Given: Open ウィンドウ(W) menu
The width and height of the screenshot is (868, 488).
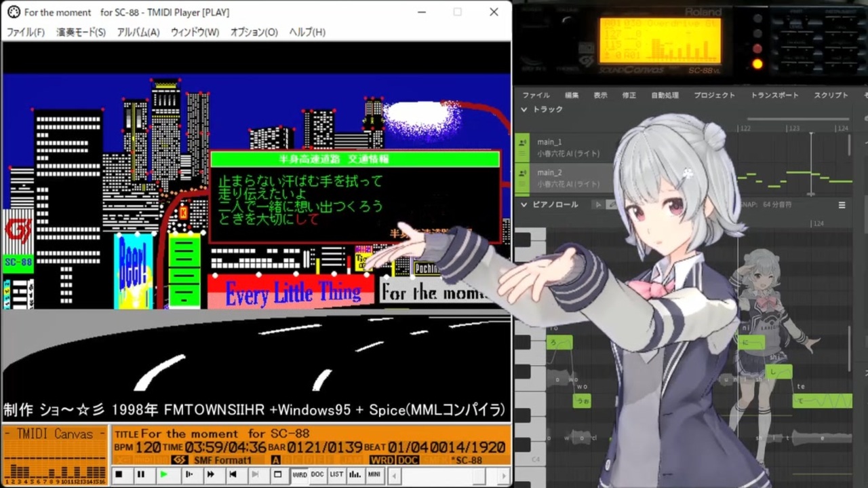Looking at the screenshot, I should tap(195, 32).
